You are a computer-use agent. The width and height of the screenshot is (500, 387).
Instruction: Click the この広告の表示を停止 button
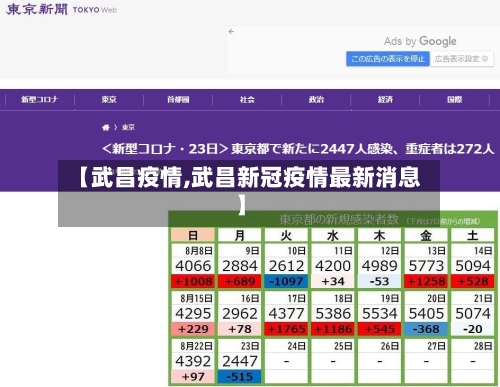388,59
